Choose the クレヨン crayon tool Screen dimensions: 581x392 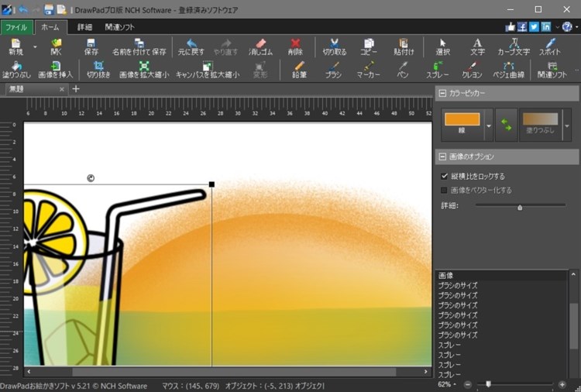tap(472, 70)
